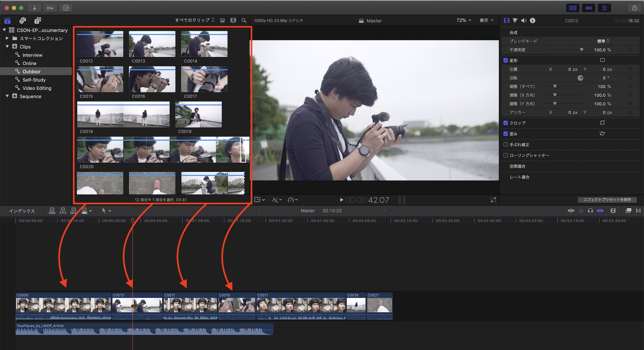Enable the 手ぶれ補正 stabilization checkbox
The height and width of the screenshot is (350, 644).
[506, 145]
